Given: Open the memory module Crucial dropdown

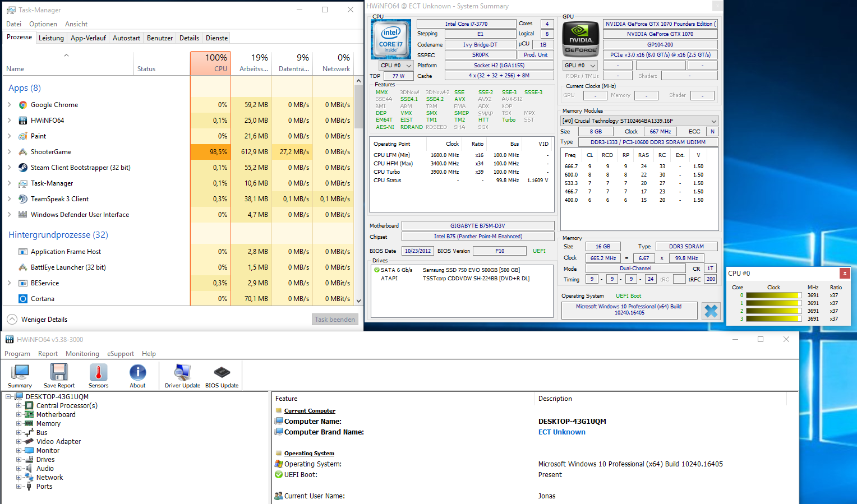Looking at the screenshot, I should pyautogui.click(x=639, y=121).
